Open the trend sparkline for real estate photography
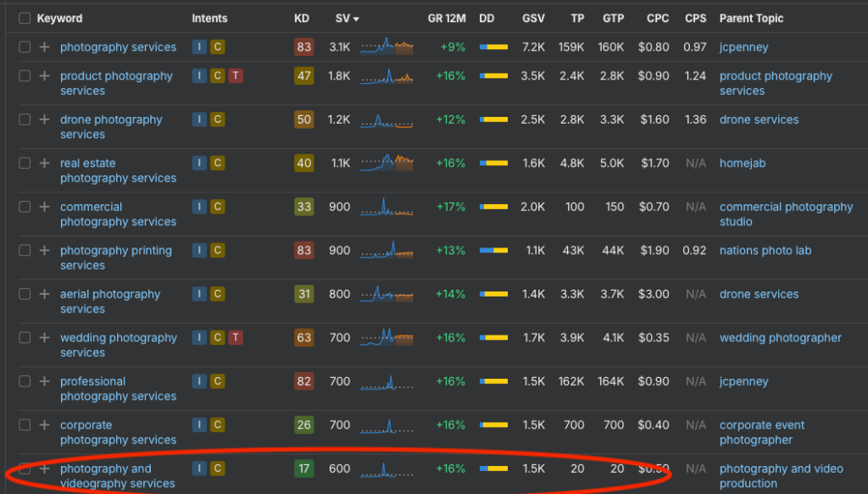The width and height of the screenshot is (868, 494). point(387,163)
